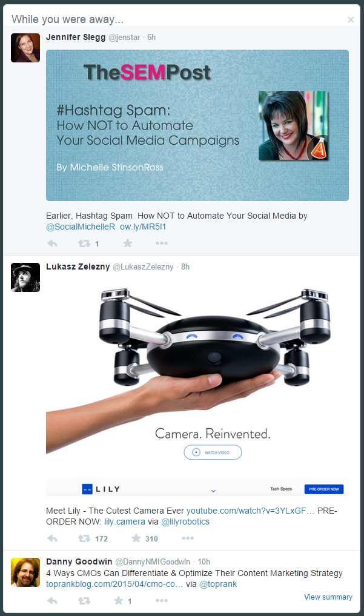Favorite Jennifer Slegg's tweet with star
The width and height of the screenshot is (364, 616).
128,243
